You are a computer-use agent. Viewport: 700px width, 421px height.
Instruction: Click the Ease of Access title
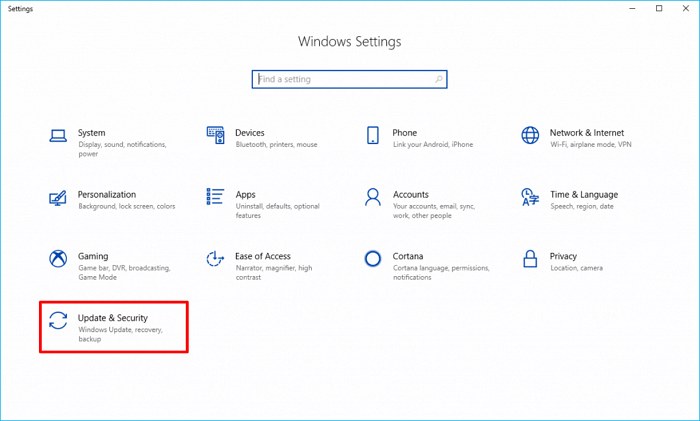(263, 256)
